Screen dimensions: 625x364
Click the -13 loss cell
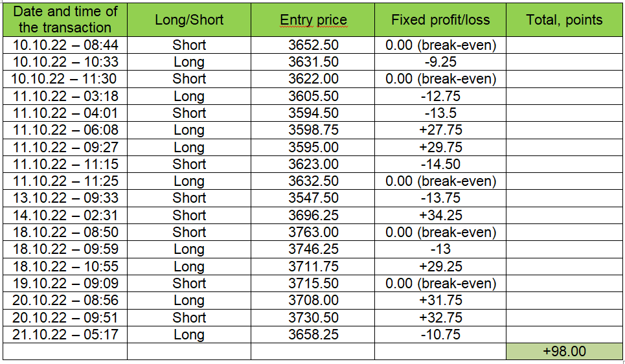click(x=440, y=249)
